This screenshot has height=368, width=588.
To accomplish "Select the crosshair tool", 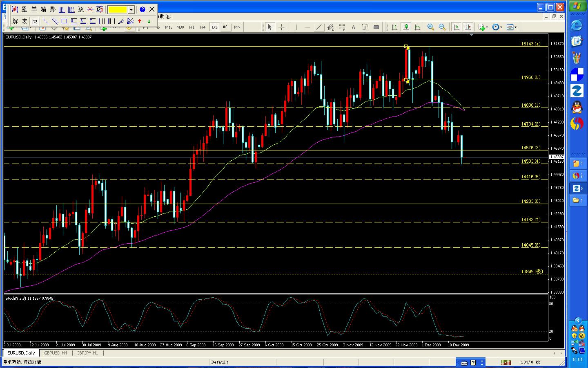I will 281,27.
